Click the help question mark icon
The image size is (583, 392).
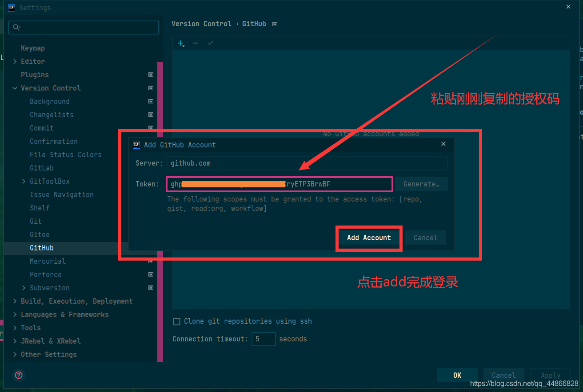[x=19, y=375]
